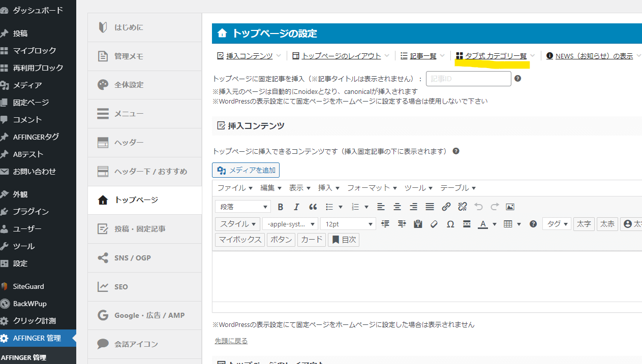Open the Google・広告 / AMP settings tab
642x364 pixels.
pyautogui.click(x=145, y=315)
